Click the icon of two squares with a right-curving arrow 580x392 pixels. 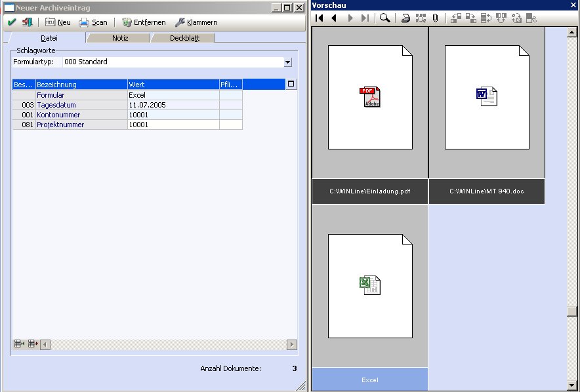(471, 18)
